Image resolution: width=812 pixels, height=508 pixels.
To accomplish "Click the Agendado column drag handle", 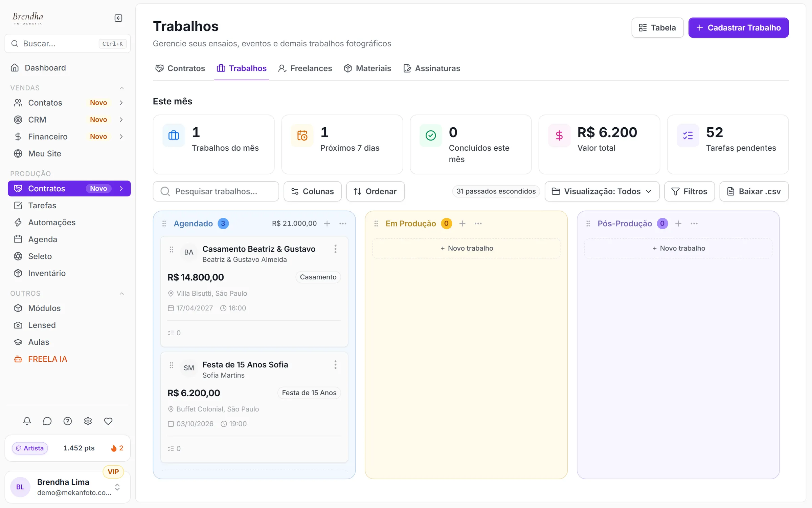I will (164, 224).
